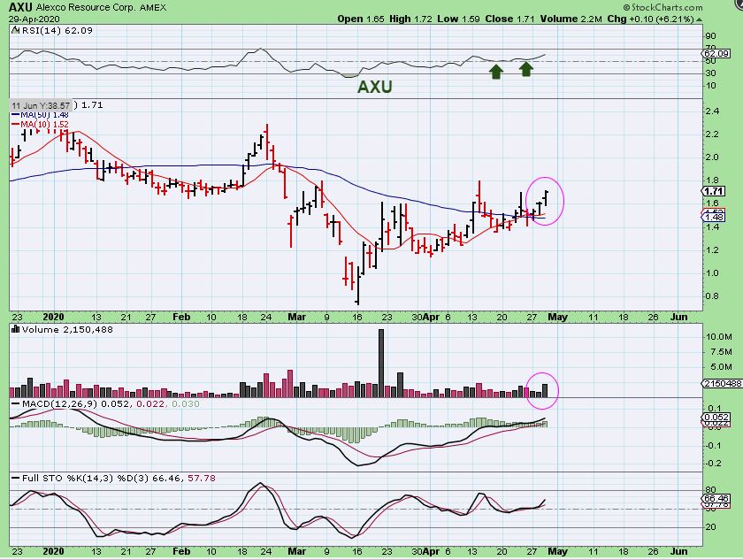743x560 pixels.
Task: Click the MA(10) 1.52 legend text
Action: tap(44, 124)
